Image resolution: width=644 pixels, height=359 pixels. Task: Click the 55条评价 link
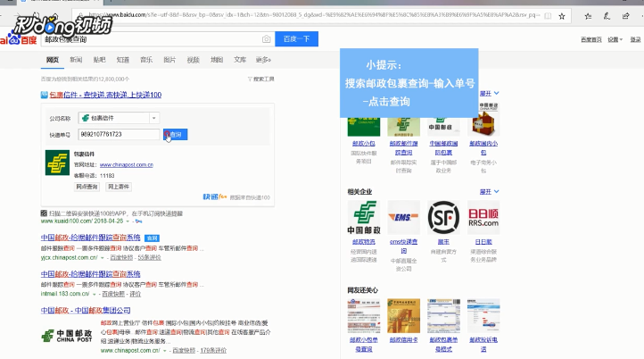[150, 257]
